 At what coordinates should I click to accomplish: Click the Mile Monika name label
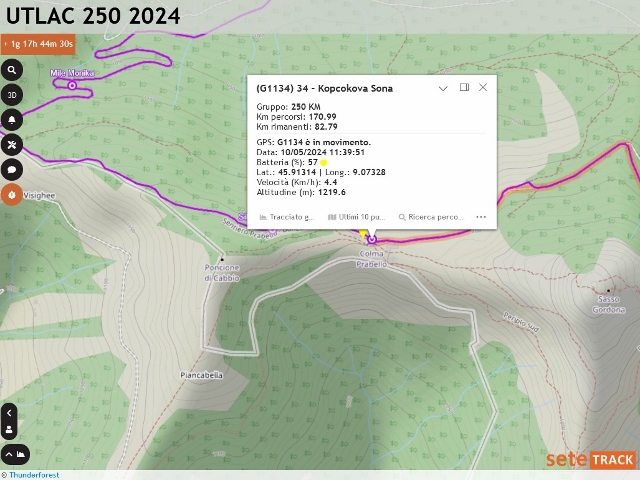tap(72, 73)
